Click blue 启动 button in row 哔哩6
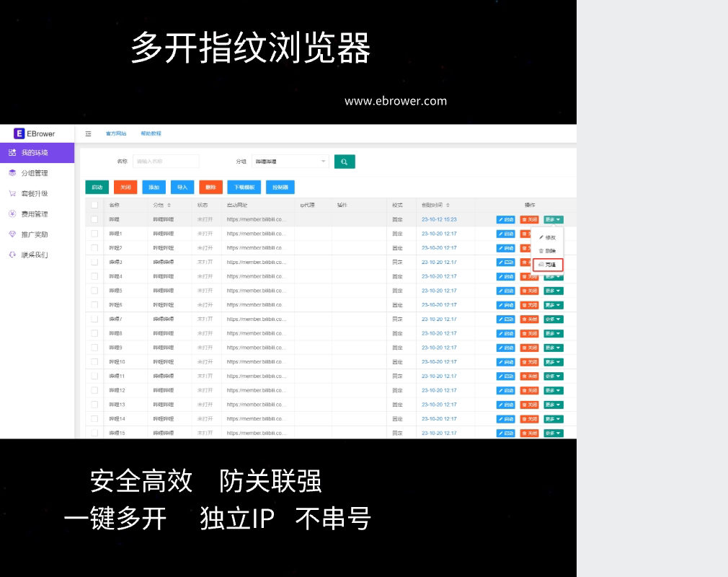 (x=505, y=305)
